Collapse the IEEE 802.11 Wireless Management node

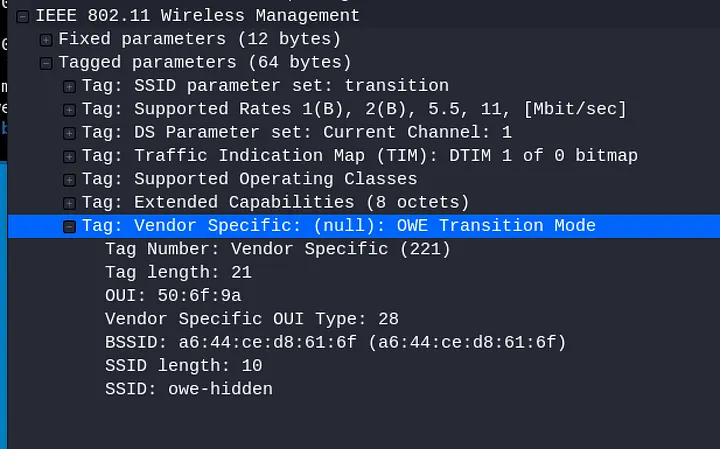point(23,16)
